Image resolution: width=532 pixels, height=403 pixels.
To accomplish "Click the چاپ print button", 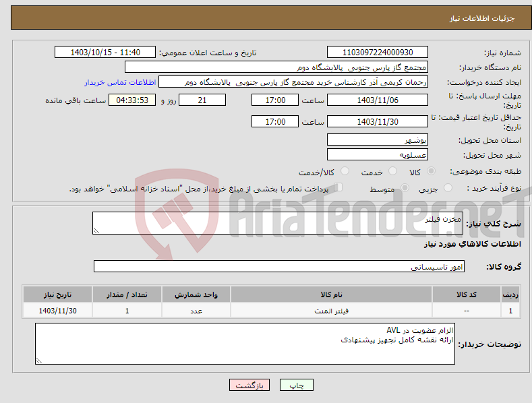I will point(297,385).
